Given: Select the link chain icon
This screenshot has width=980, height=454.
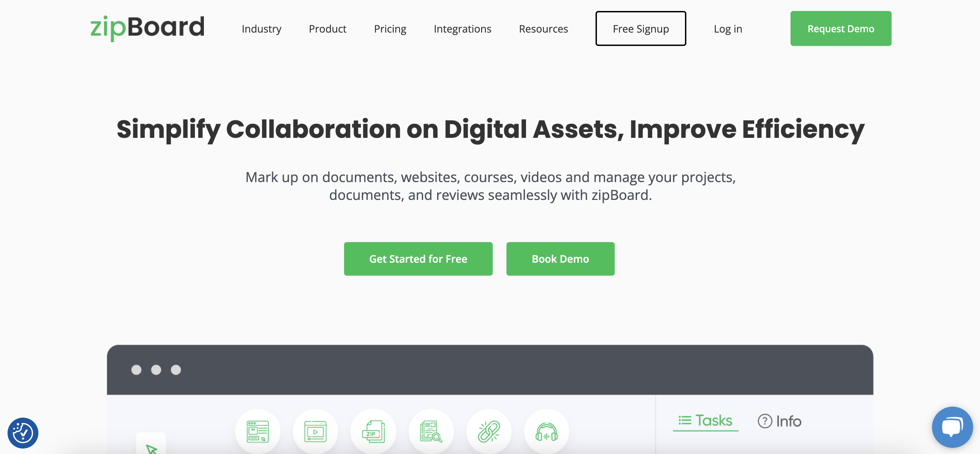Looking at the screenshot, I should coord(489,432).
